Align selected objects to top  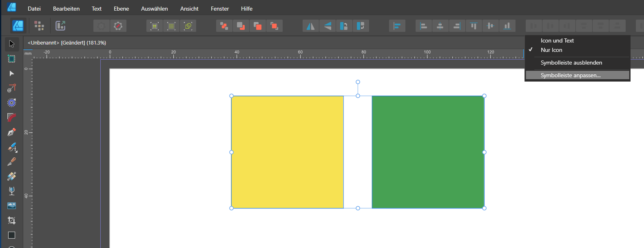coord(474,26)
